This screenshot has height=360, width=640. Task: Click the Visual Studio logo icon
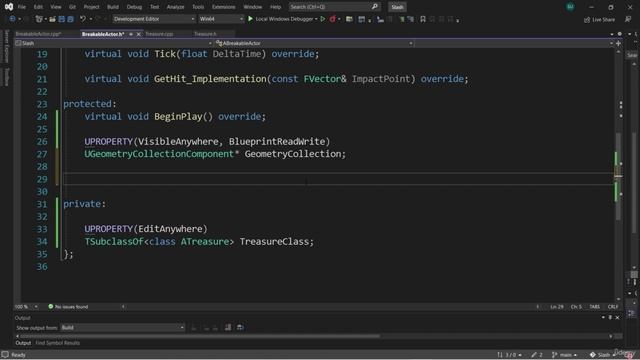[9, 7]
